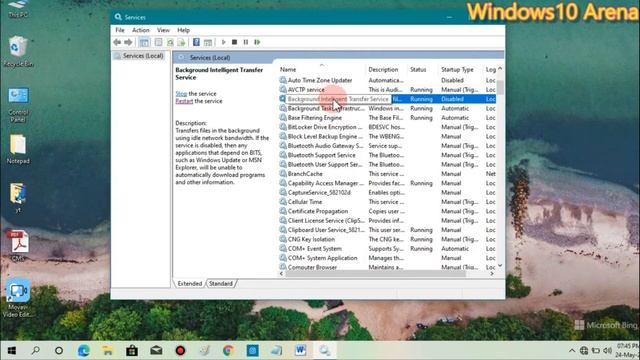Screen dimensions: 640x360
Task: Select the COM+ Event System service
Action: point(315,249)
